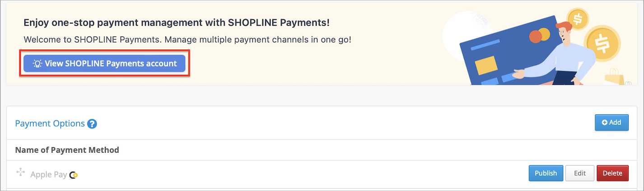This screenshot has height=191, width=644.
Task: Click the large gold dollar coin illustration
Action: (x=602, y=42)
